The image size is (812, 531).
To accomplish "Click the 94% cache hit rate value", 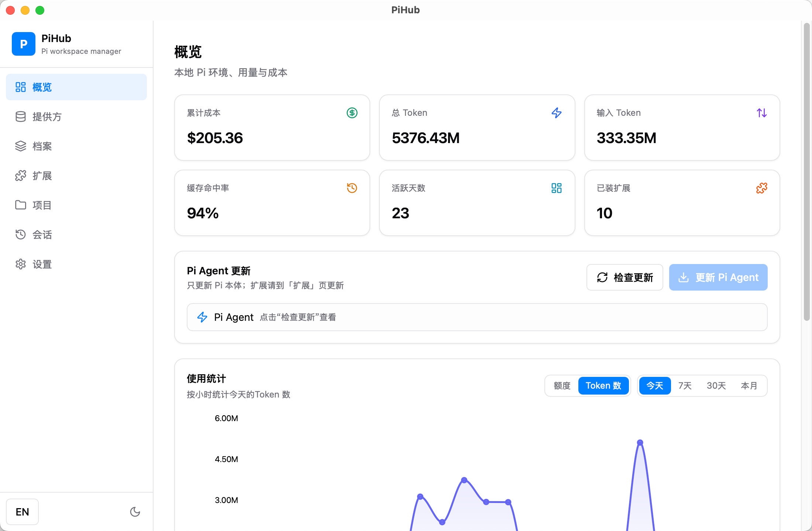I will [x=203, y=214].
